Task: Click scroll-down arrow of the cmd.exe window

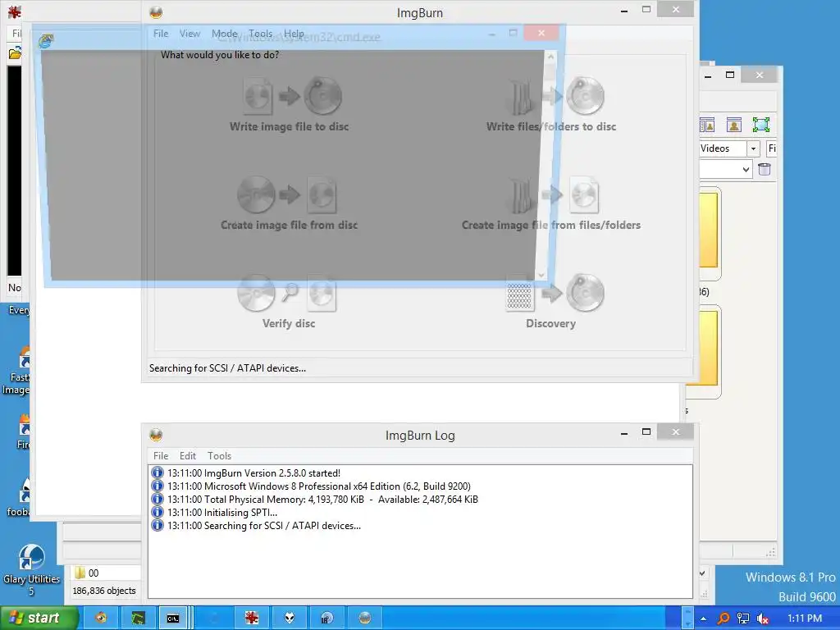Action: point(541,275)
